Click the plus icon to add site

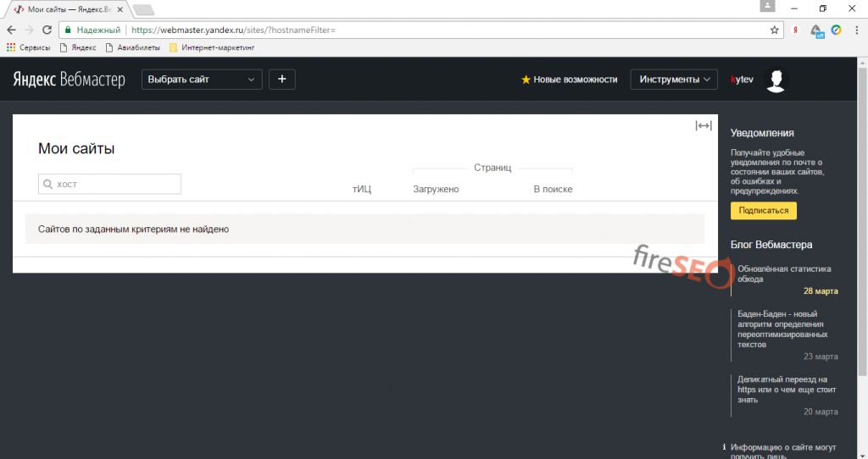(x=281, y=80)
